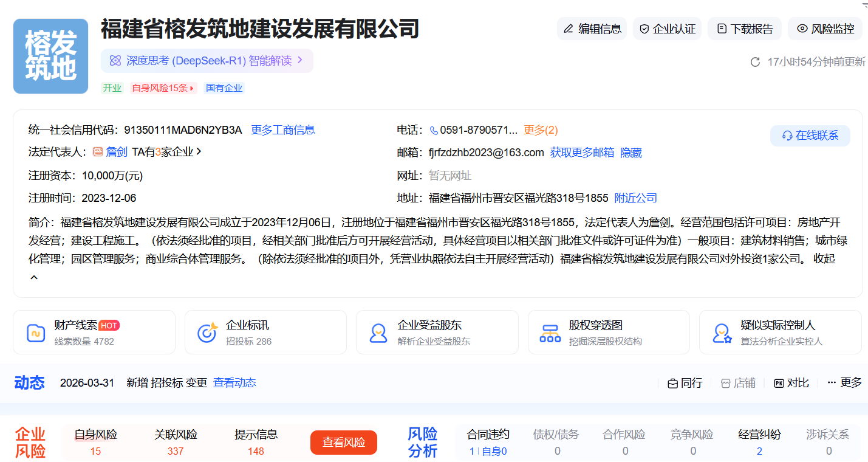Click the 下载报告 button
This screenshot has width=868, height=462.
[x=745, y=29]
